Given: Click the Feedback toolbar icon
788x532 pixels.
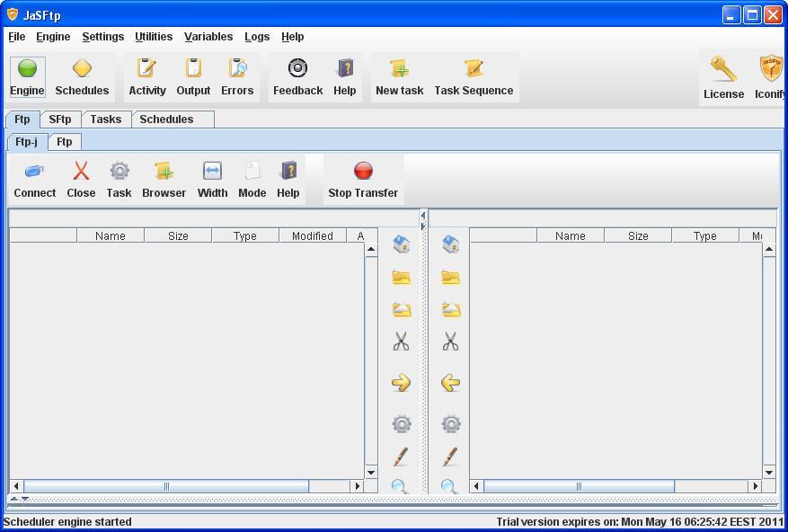Looking at the screenshot, I should (298, 77).
